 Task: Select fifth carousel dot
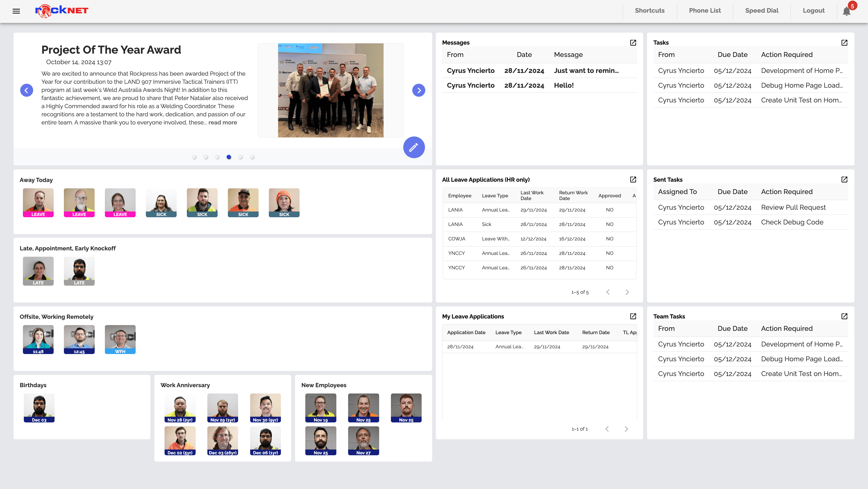point(240,157)
